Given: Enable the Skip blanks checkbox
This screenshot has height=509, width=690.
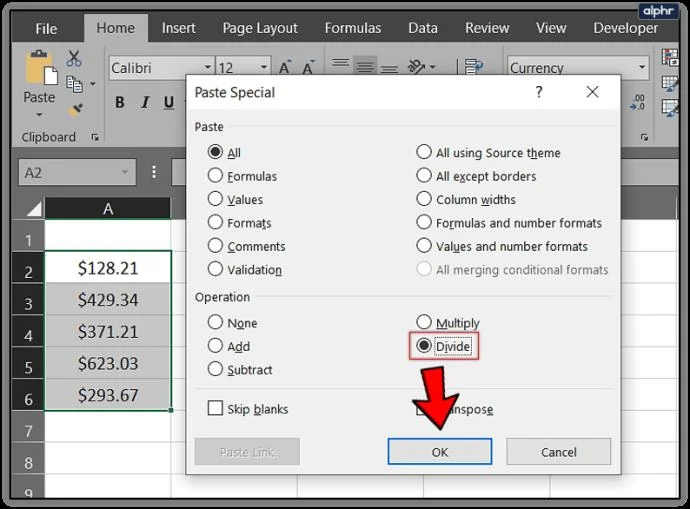Looking at the screenshot, I should 215,408.
